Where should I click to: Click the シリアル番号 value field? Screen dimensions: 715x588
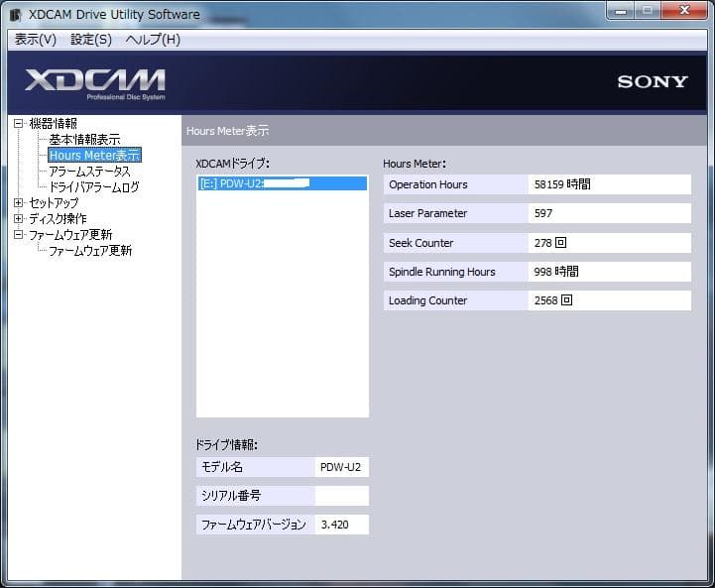(341, 496)
